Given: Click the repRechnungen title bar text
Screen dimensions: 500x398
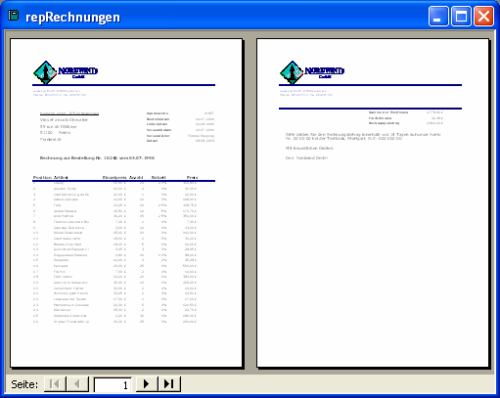Looking at the screenshot, I should [x=73, y=17].
